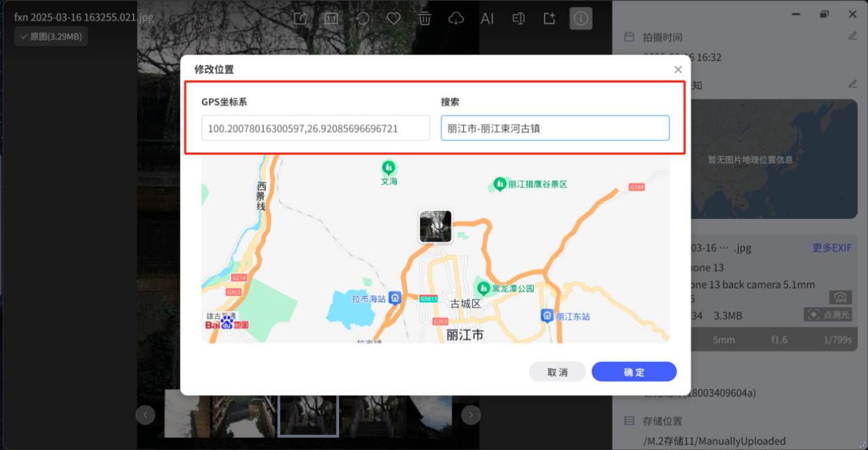Click the calendar icon next to 拍摄时间

(629, 37)
